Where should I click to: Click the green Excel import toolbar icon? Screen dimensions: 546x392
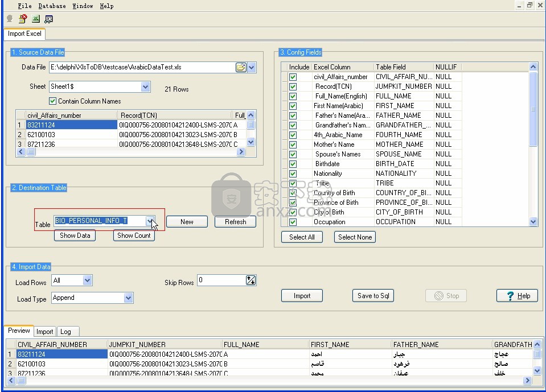[36, 19]
